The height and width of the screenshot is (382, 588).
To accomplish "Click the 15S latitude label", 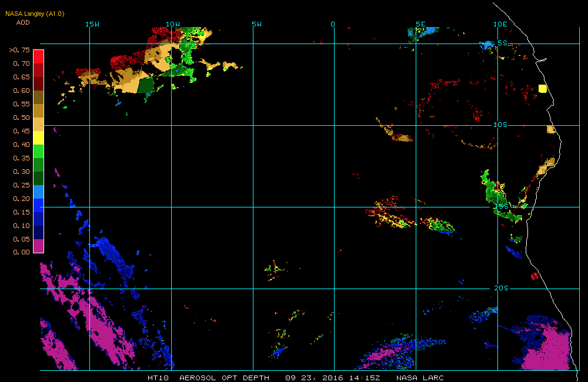I will tap(502, 206).
